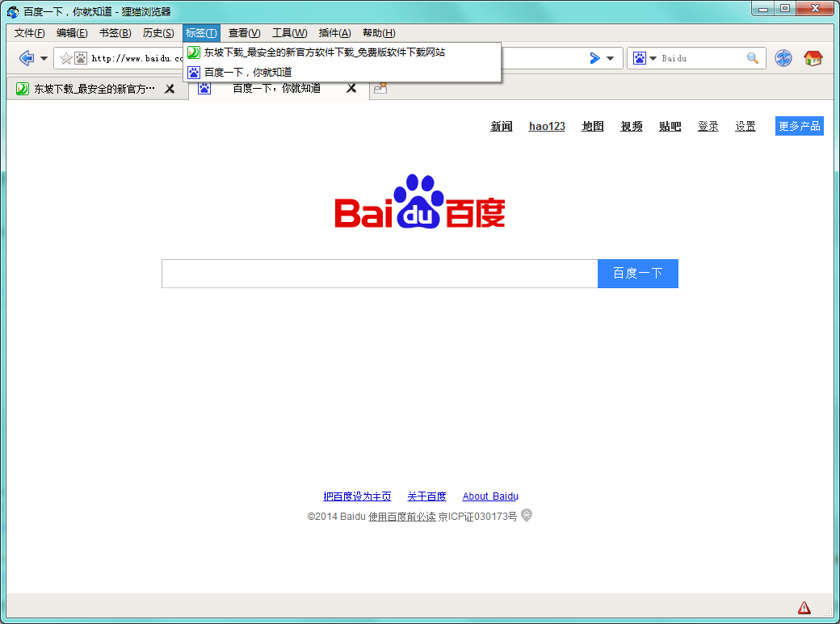The width and height of the screenshot is (840, 624).
Task: Click the 登录 login link
Action: 708,127
